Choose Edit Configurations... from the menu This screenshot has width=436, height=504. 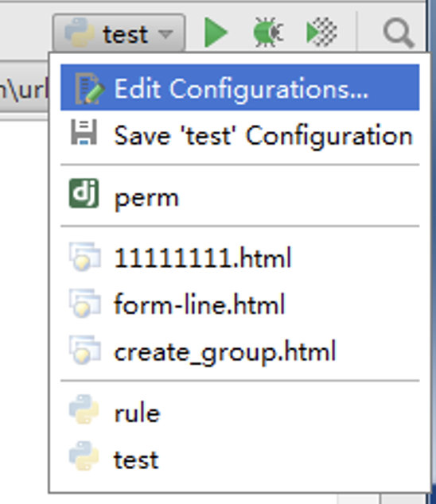239,87
